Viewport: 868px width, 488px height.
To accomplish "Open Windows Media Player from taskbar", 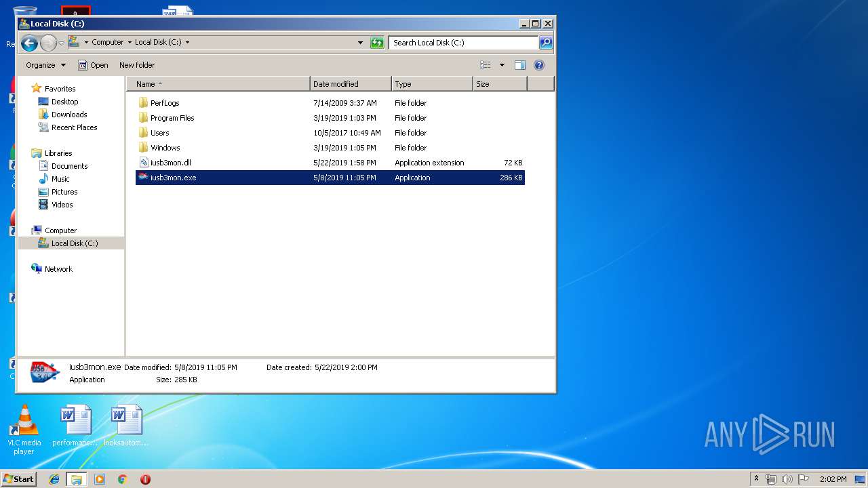I will (100, 479).
